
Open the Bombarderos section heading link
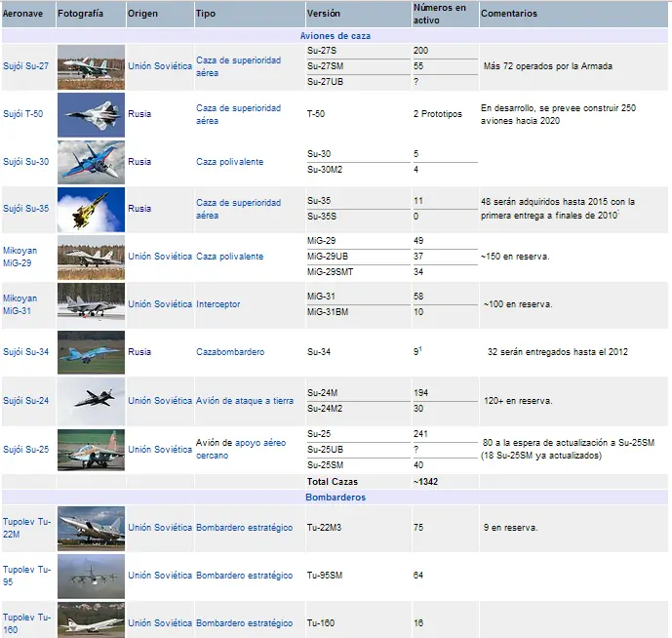pyautogui.click(x=336, y=498)
